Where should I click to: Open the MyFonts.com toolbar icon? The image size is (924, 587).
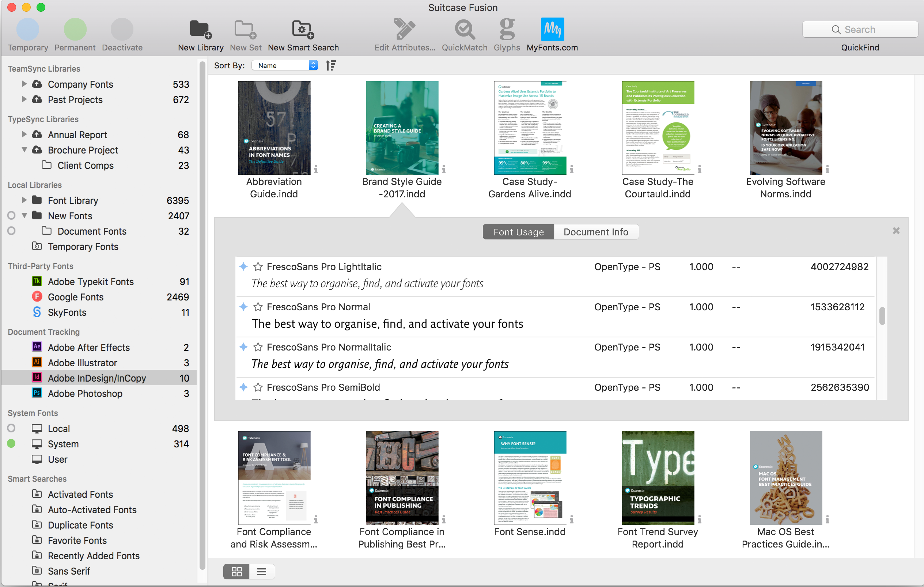point(552,30)
